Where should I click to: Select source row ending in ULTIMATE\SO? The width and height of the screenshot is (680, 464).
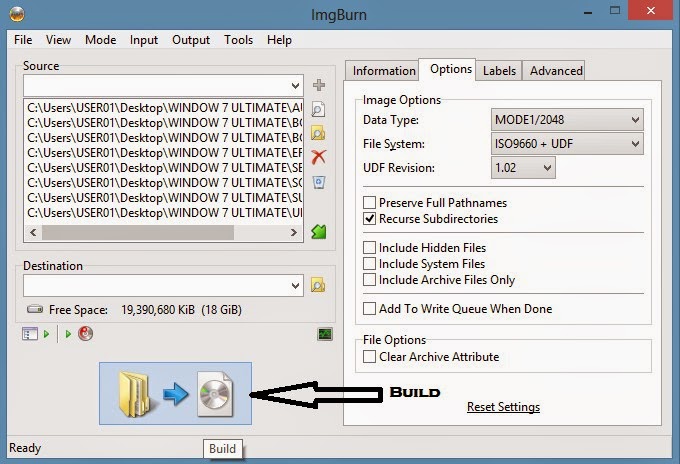click(x=164, y=183)
